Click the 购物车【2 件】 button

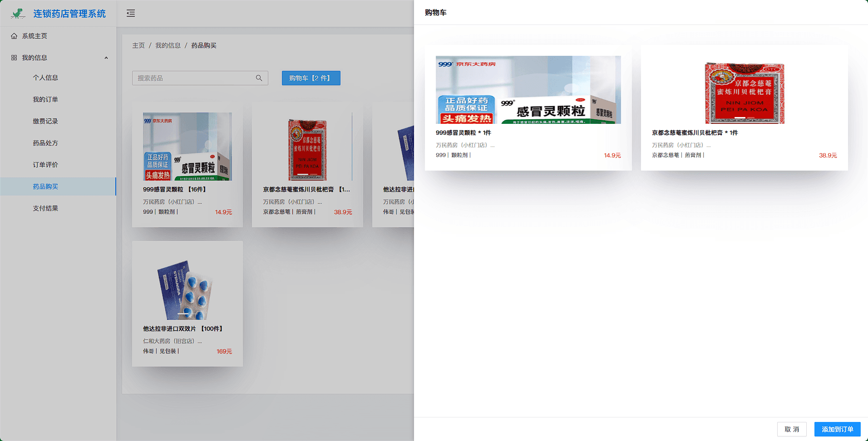coord(311,78)
